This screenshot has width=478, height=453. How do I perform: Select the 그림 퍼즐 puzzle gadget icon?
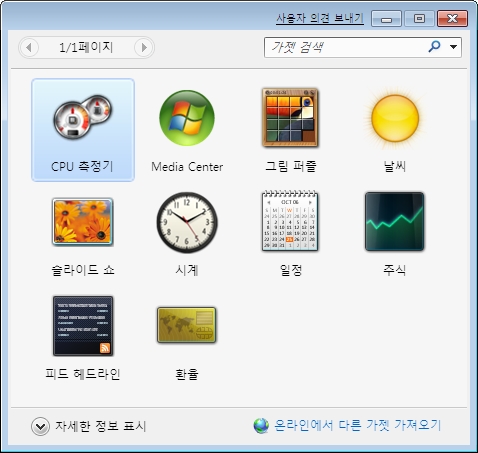point(290,118)
